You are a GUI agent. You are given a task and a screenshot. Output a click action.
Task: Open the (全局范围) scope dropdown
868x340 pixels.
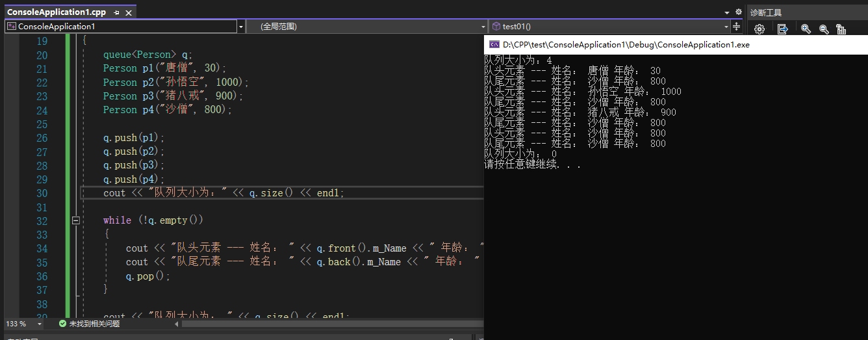(483, 27)
